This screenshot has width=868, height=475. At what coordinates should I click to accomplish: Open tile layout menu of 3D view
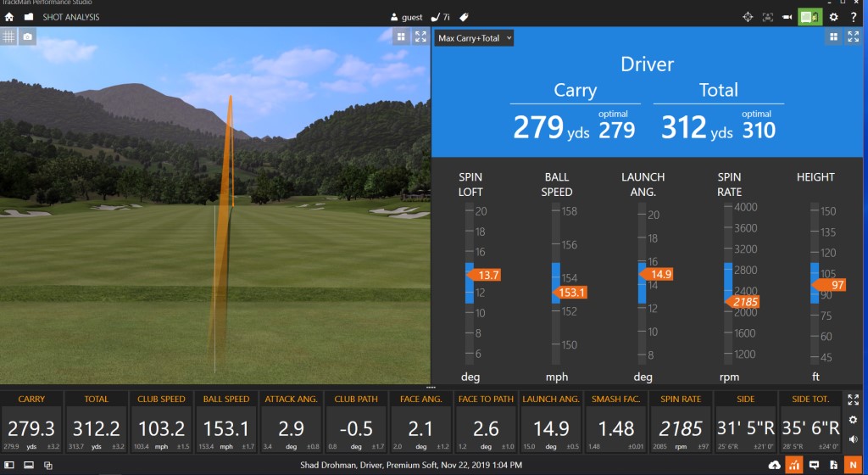click(x=401, y=37)
